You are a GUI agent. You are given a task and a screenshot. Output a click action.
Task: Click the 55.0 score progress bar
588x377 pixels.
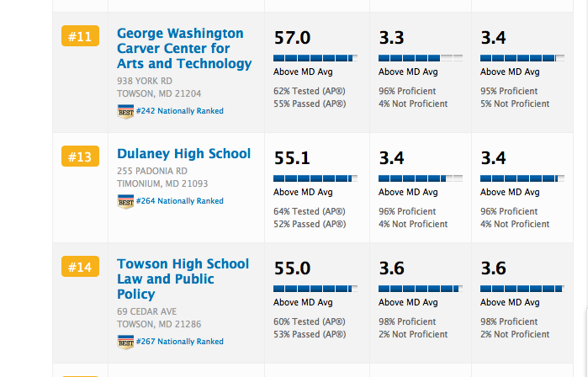click(x=315, y=289)
